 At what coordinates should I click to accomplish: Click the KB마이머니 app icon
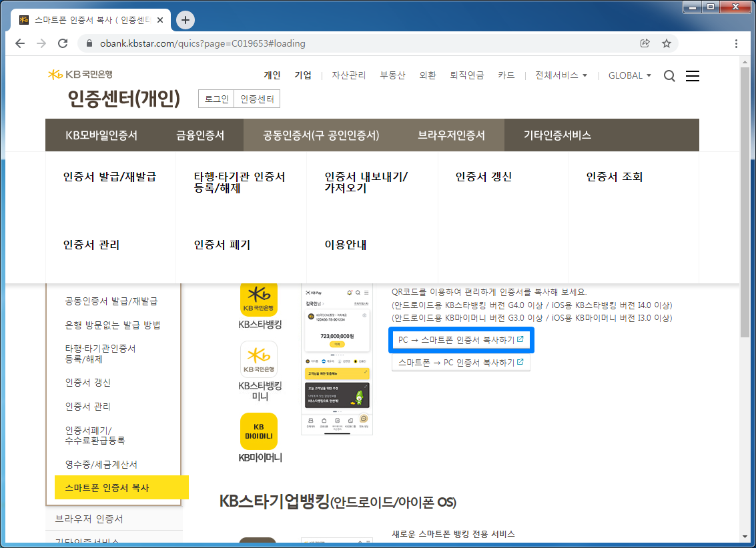(x=259, y=431)
